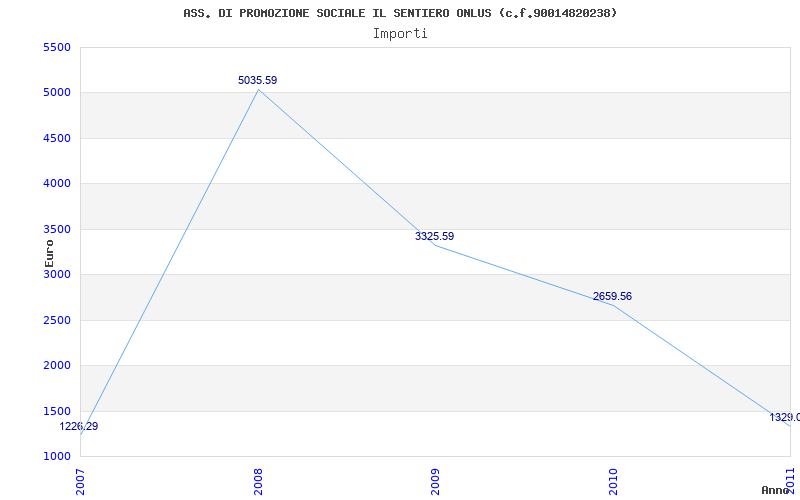Click the 5000 y-axis tick label
This screenshot has width=800, height=500.
coord(56,93)
